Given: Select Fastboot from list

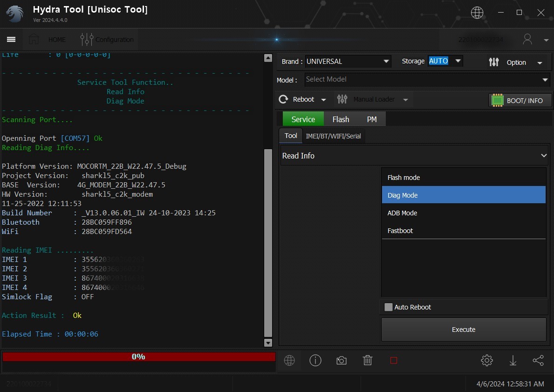Looking at the screenshot, I should (464, 230).
